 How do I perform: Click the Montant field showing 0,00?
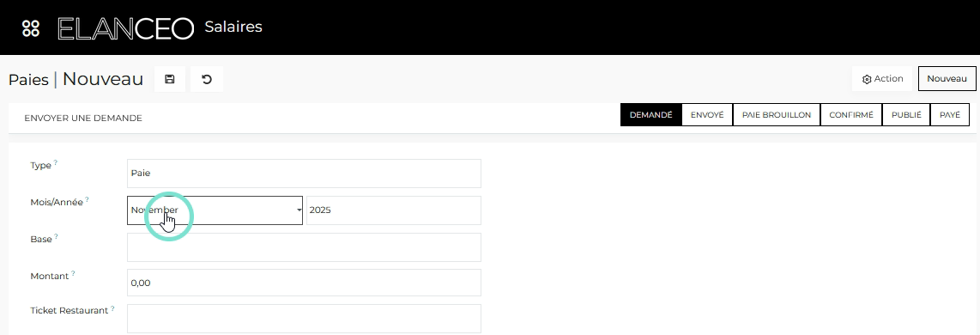coord(304,283)
